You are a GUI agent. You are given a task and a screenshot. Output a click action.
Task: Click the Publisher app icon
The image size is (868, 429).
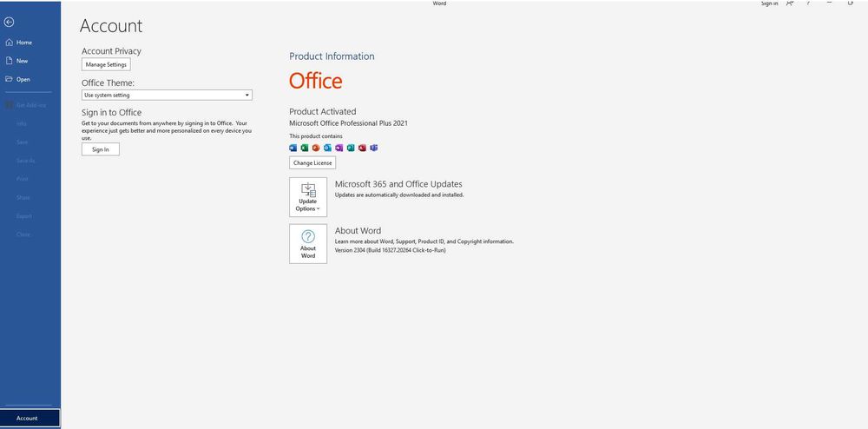coord(351,148)
